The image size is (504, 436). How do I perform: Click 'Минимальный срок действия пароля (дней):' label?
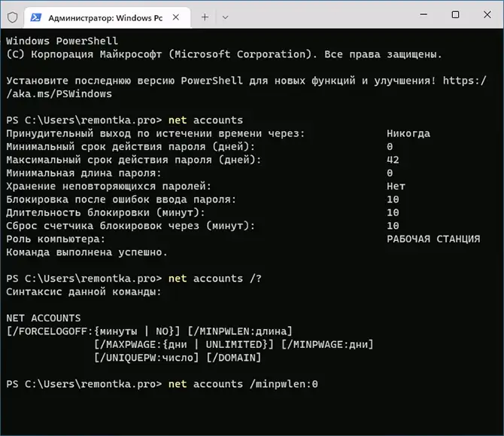tap(130, 147)
